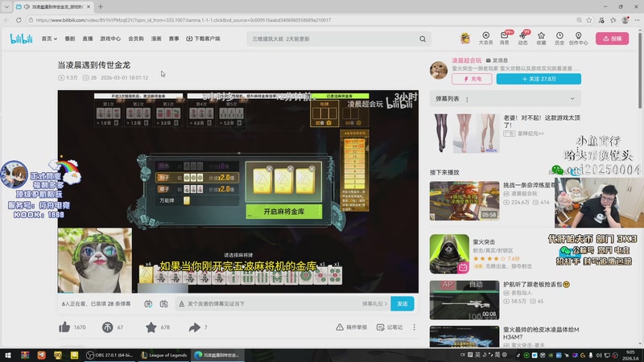Open 稿件举报 report option
This screenshot has width=644, height=362.
tap(352, 327)
